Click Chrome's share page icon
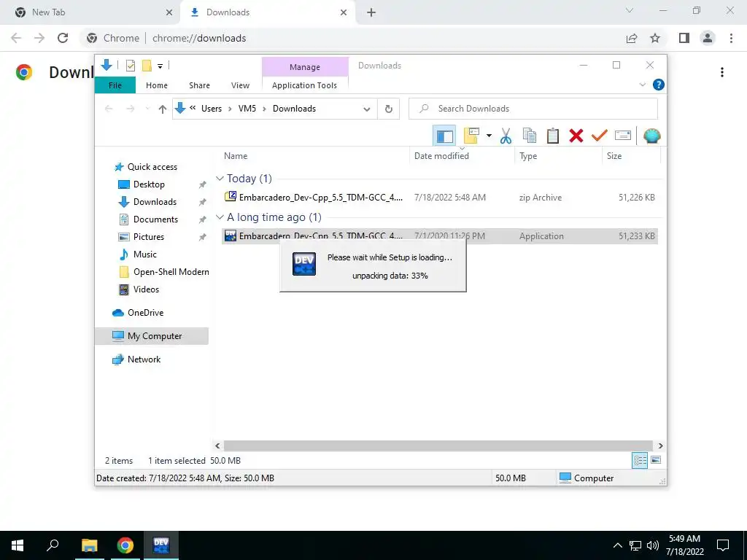 [x=632, y=38]
